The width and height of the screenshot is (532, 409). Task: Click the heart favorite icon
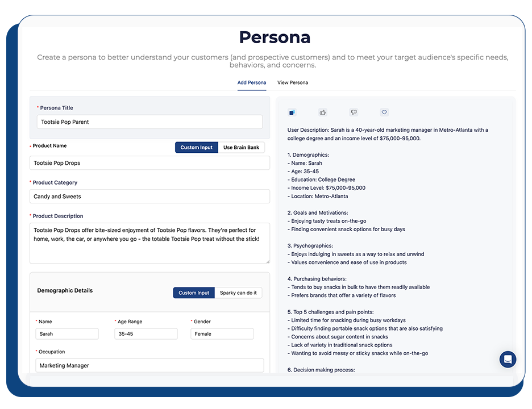384,112
